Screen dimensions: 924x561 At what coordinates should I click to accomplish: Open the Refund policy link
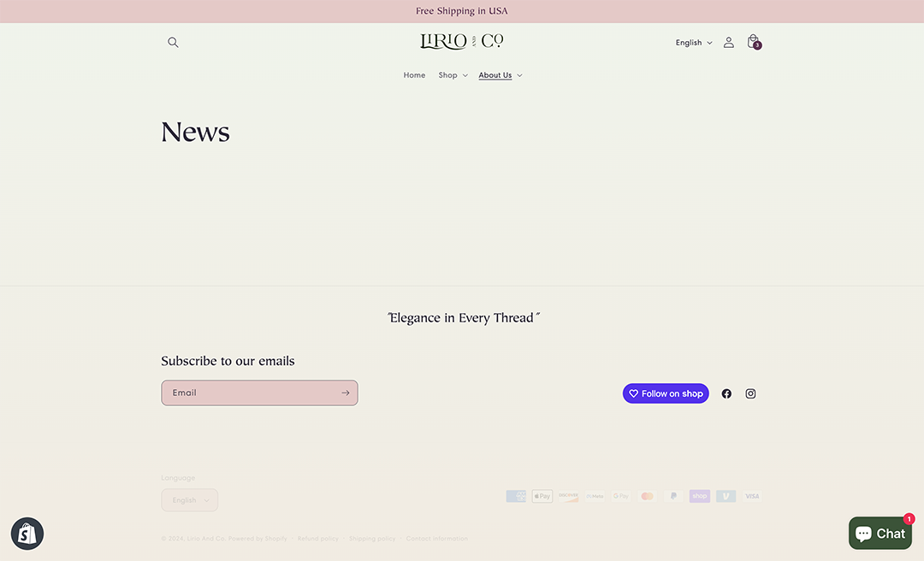point(317,539)
